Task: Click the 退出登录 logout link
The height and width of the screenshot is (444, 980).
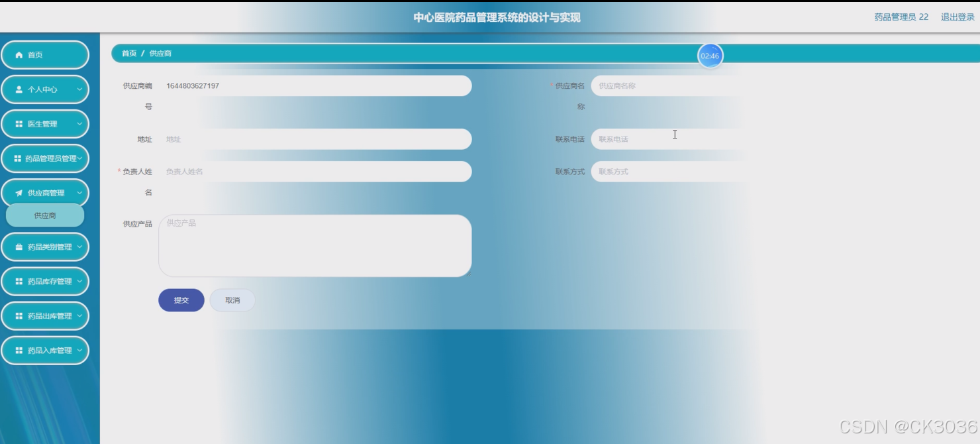Action: [x=957, y=17]
